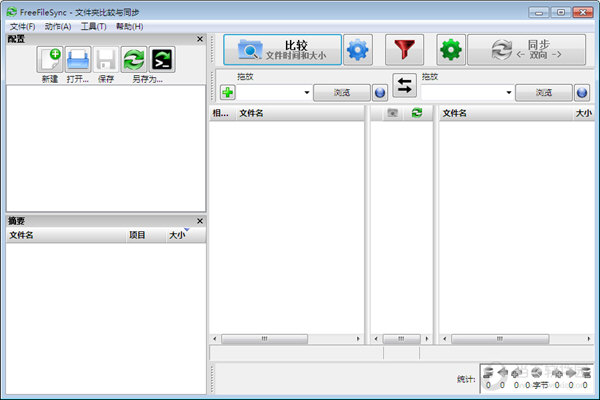Close the 摘要 panel

200,221
